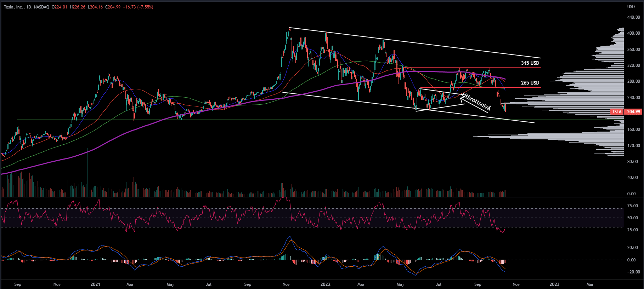Screen dimensions: 644x289
Task: Click the 1D interval in chart legend
Action: click(x=29, y=7)
